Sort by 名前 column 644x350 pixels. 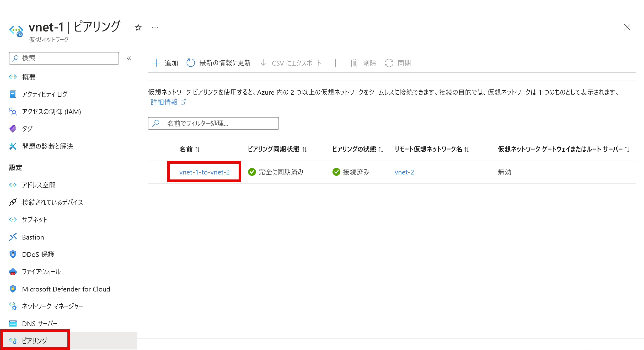tap(190, 149)
